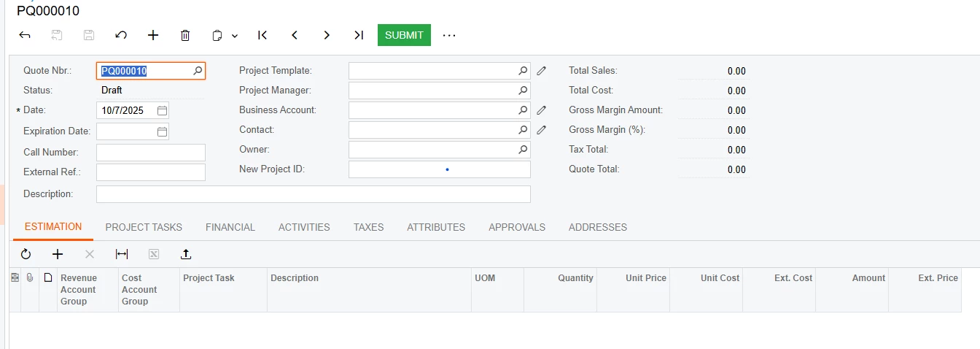Screen dimensions: 980x349
Task: Switch to the FINANCIAL tab
Action: tap(230, 227)
